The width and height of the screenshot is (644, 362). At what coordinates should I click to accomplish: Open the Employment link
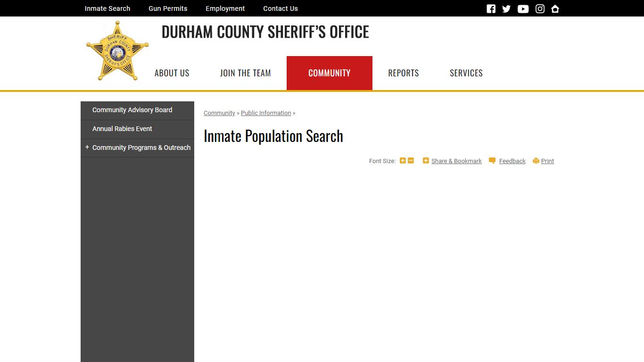(x=225, y=8)
